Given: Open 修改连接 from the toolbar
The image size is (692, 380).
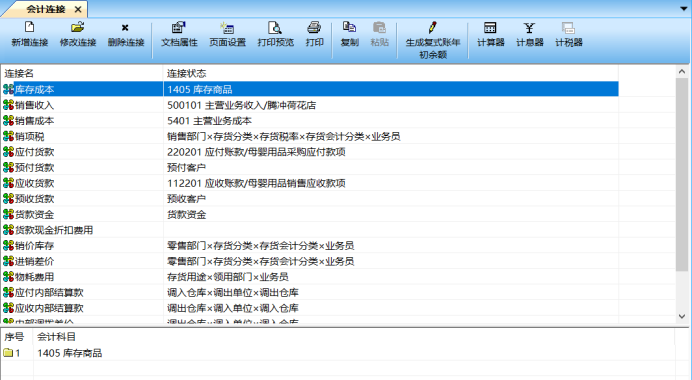Looking at the screenshot, I should 78,27.
